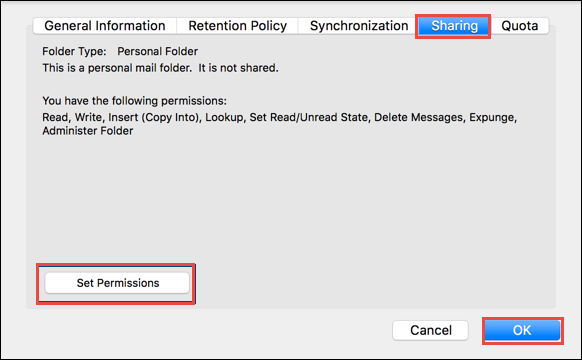The image size is (582, 360).
Task: Select the Synchronization tab
Action: tap(359, 26)
